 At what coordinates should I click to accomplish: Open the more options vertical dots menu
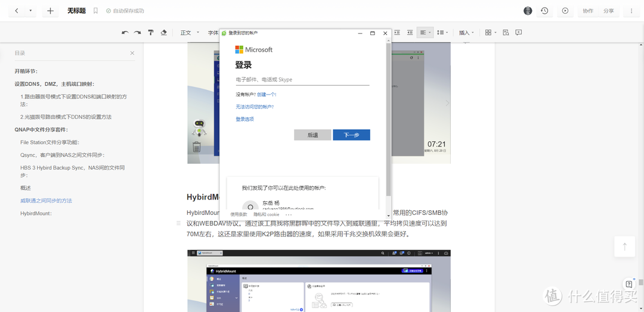point(631,11)
